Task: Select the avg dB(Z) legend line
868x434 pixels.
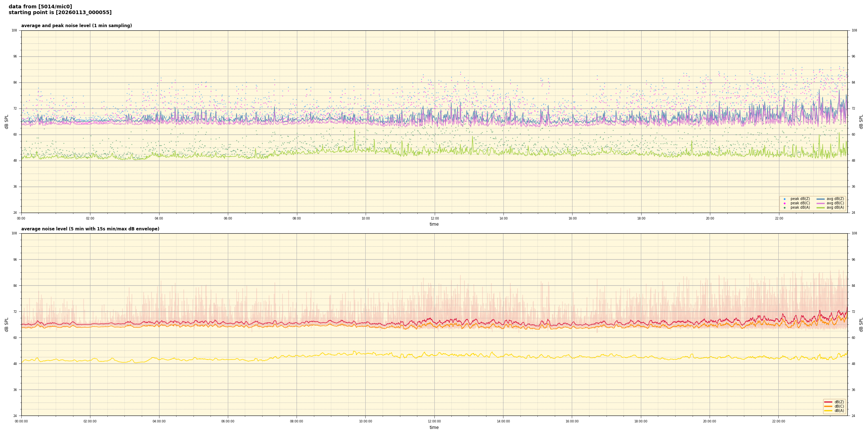Action: click(x=821, y=199)
